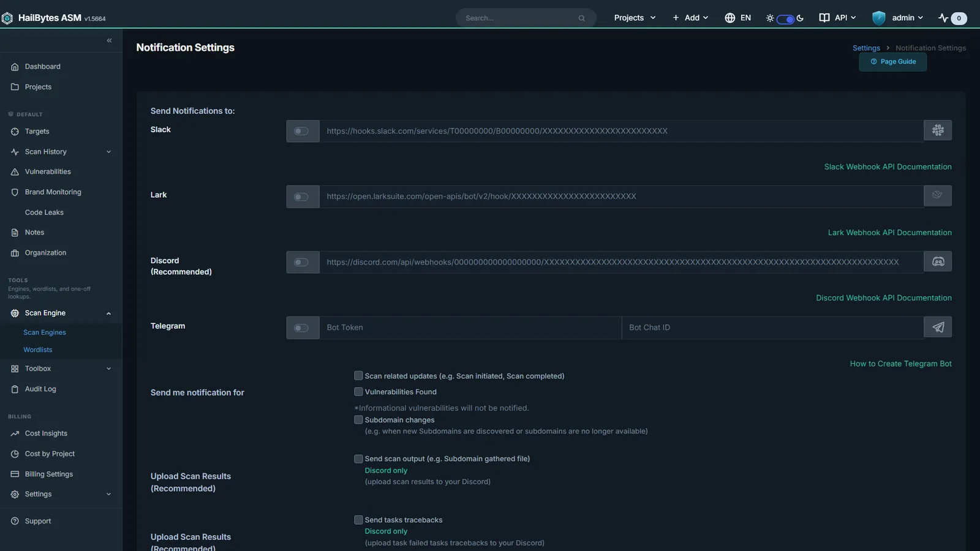This screenshot has width=980, height=551.
Task: Click the Billing Settings card icon
Action: [x=15, y=474]
